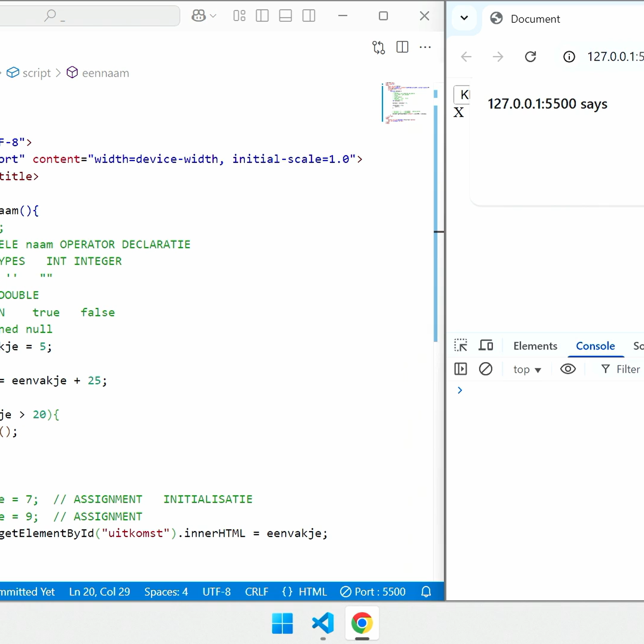The height and width of the screenshot is (644, 644).
Task: Clear the console output
Action: [486, 369]
